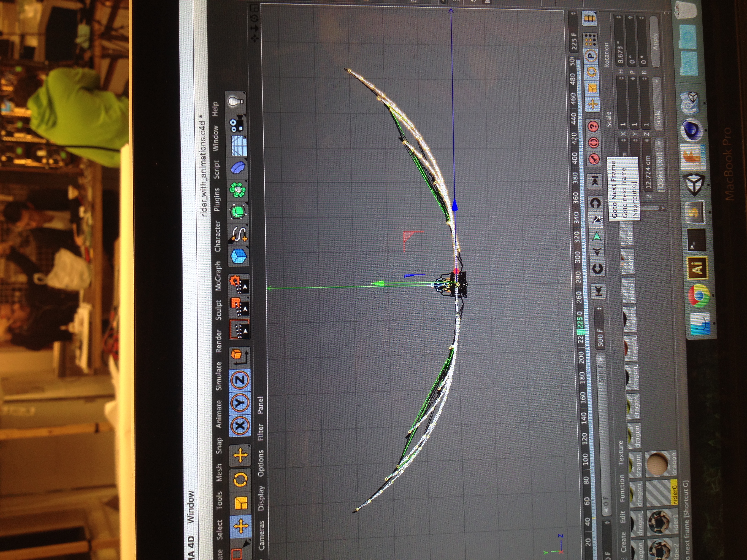Open Edit Render Settings gear icon
This screenshot has height=560, width=747.
[x=239, y=284]
